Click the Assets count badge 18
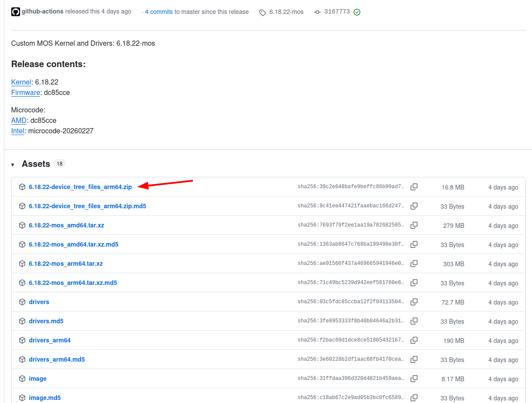The width and height of the screenshot is (532, 403). pos(59,163)
